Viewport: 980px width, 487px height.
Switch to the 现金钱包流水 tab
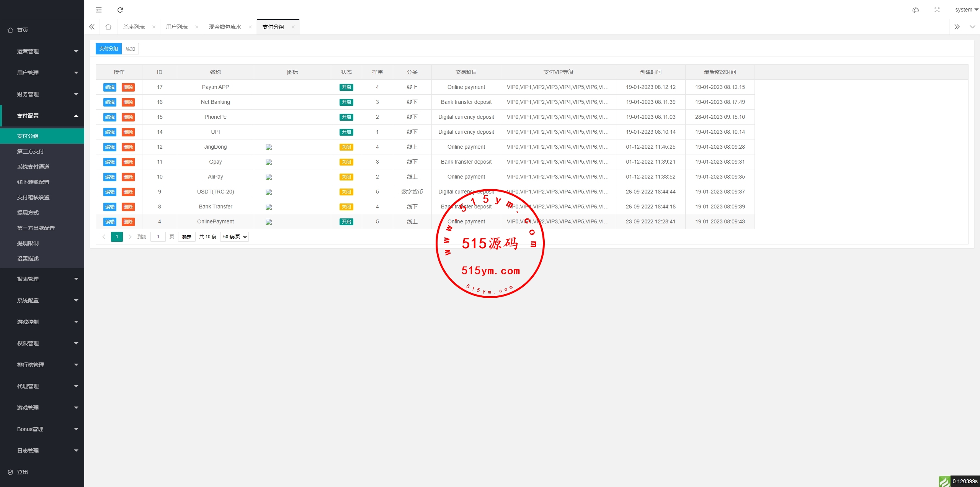225,27
